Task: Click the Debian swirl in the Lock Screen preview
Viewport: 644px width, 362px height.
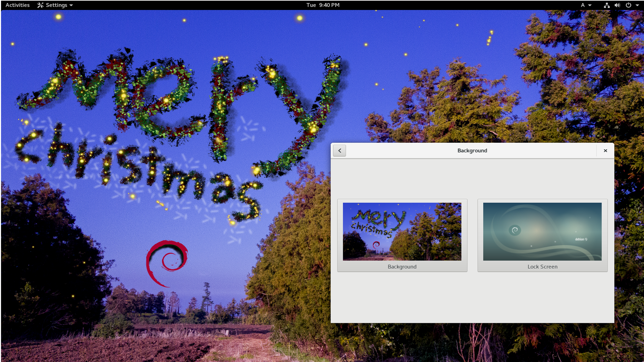Action: point(515,230)
